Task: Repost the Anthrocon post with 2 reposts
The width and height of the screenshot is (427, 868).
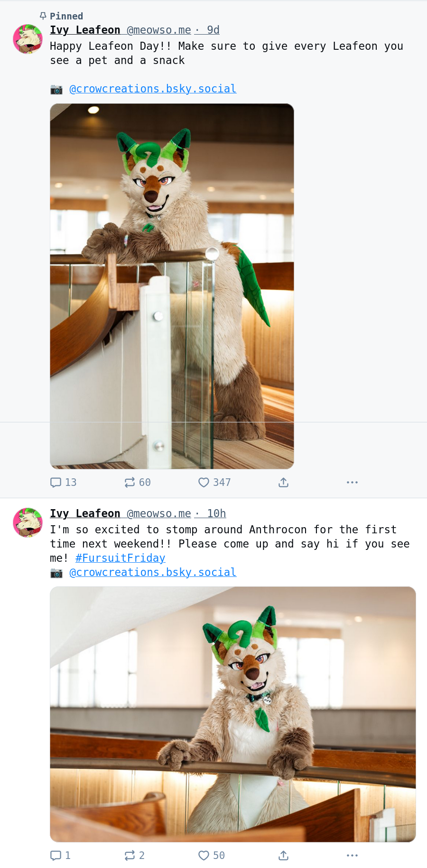Action: 134,855
